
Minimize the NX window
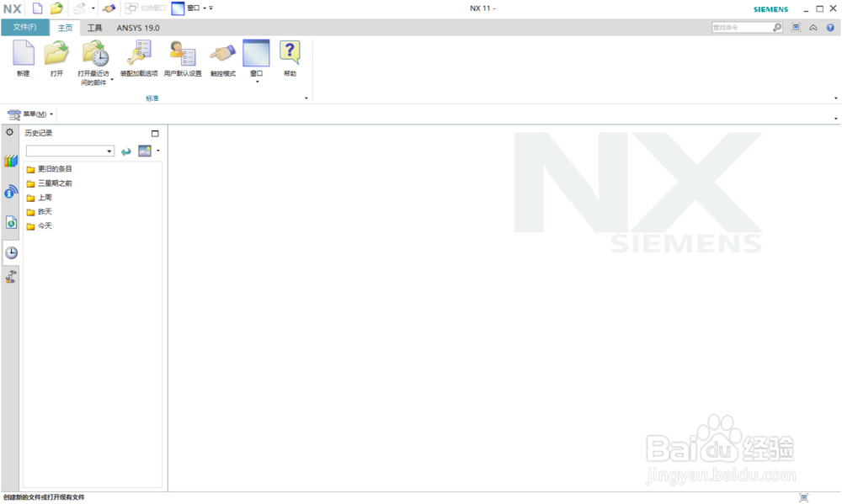[806, 9]
